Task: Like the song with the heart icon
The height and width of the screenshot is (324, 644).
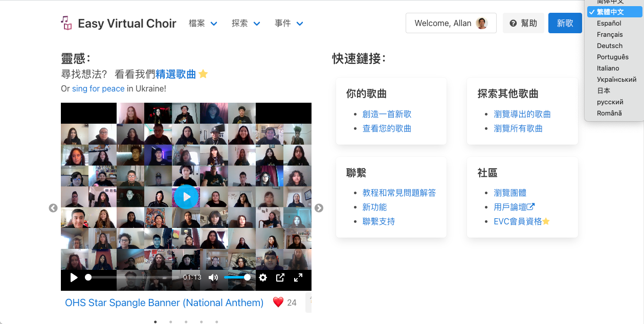Action: 278,303
